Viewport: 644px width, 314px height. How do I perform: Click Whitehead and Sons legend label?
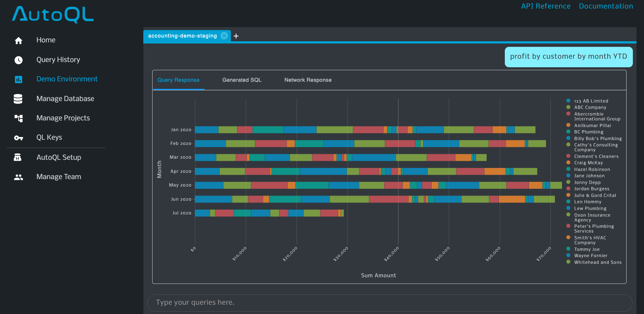pyautogui.click(x=598, y=262)
